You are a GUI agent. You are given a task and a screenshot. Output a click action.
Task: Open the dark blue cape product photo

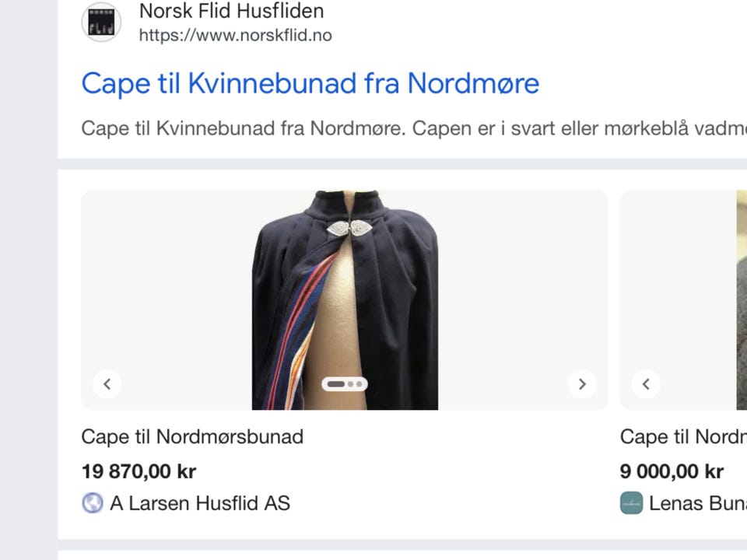tap(345, 300)
